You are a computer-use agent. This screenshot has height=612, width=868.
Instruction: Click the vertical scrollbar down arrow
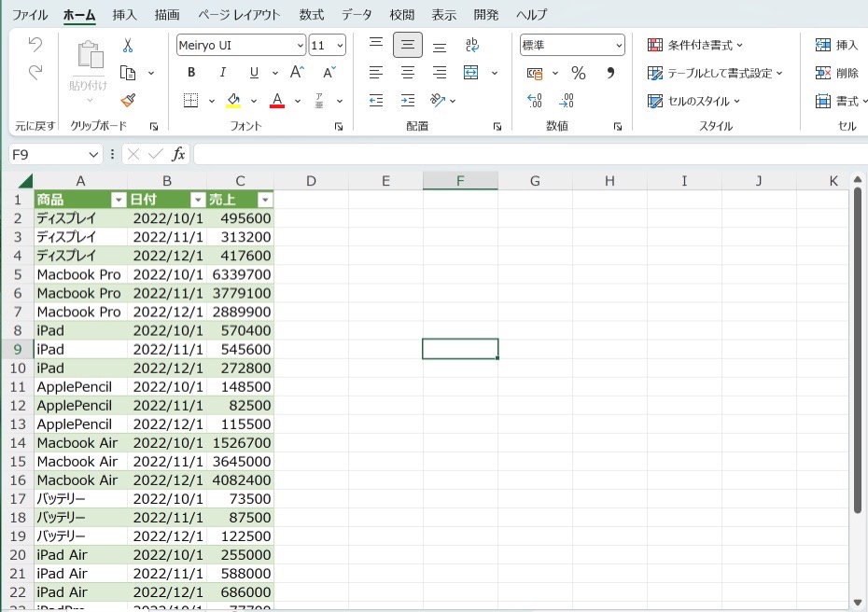(x=858, y=603)
